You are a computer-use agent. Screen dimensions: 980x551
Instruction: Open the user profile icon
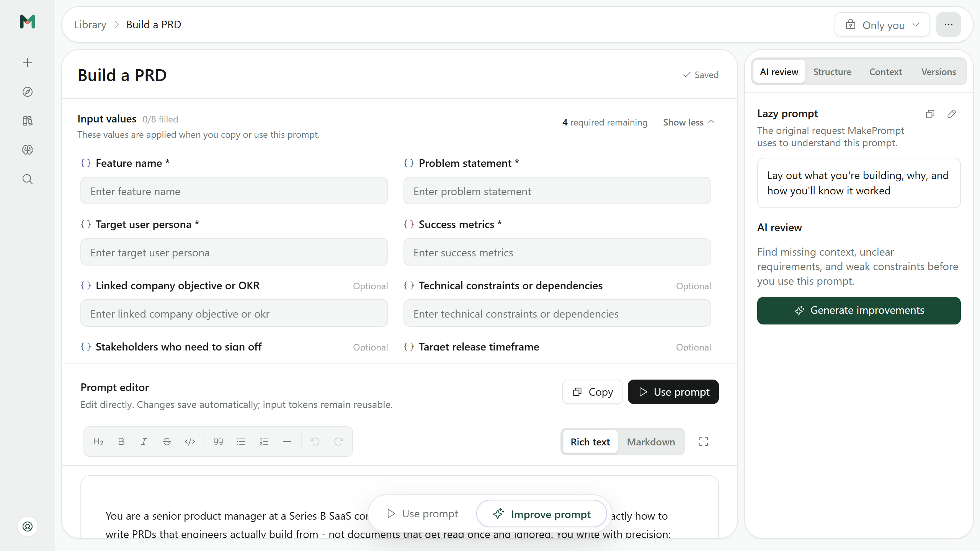(28, 527)
